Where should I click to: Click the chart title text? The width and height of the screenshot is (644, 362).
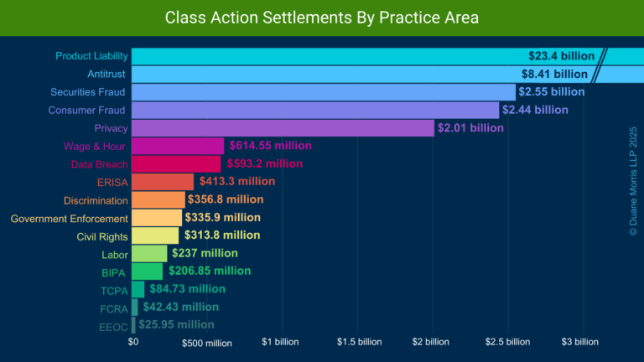pyautogui.click(x=322, y=18)
